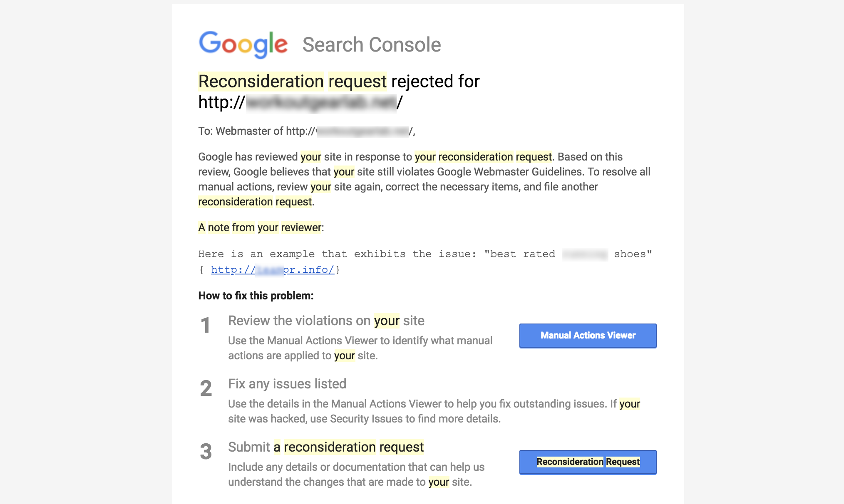Click the "Review the violations on your site" heading
844x504 pixels.
[326, 321]
